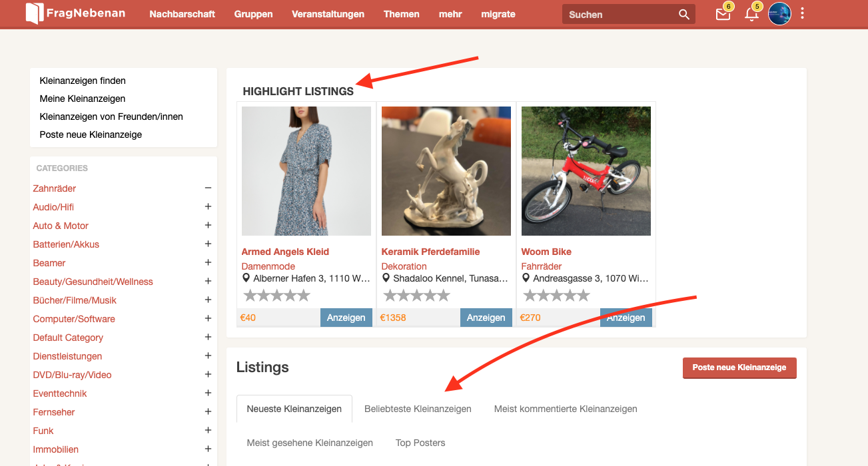Focus the Suchen search field

coord(620,15)
